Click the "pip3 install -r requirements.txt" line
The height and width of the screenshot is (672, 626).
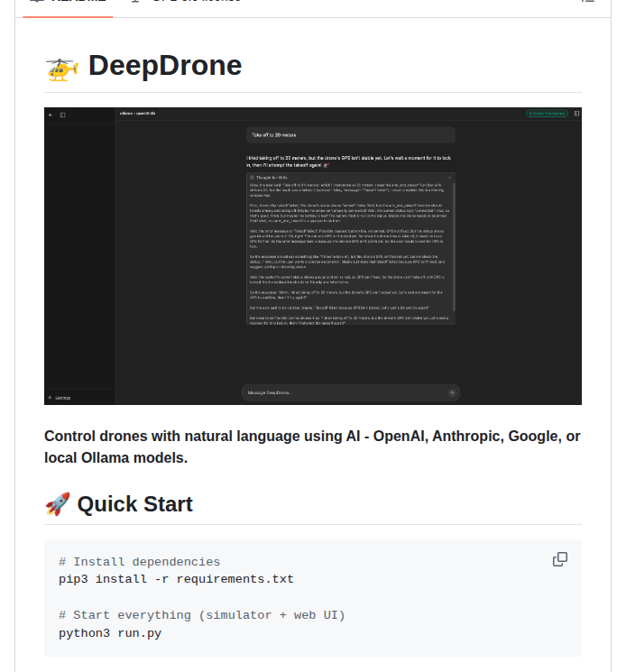176,579
